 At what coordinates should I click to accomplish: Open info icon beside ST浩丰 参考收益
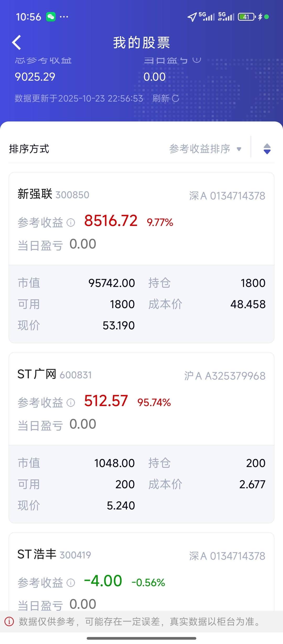tap(71, 583)
